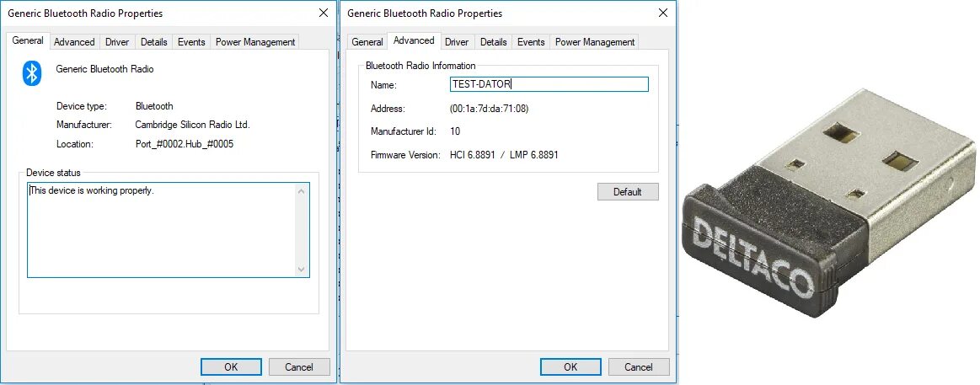The image size is (980, 385).
Task: Click Cancel in the left Properties window
Action: pyautogui.click(x=299, y=366)
